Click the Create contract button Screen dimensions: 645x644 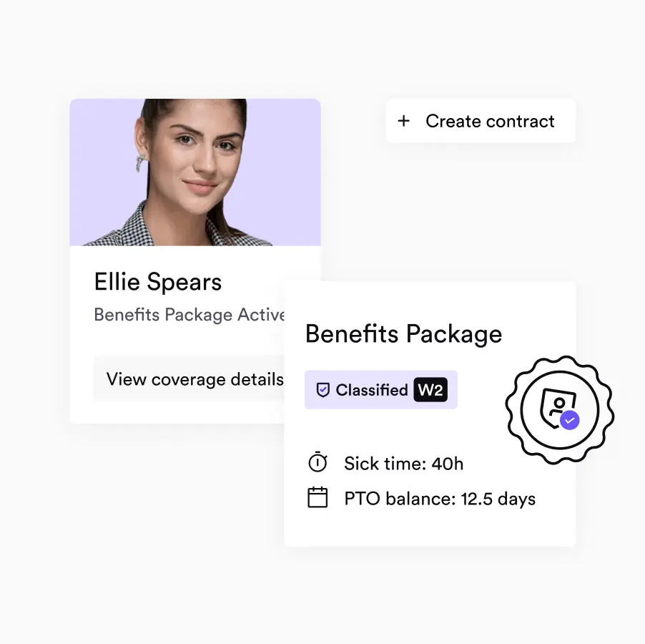pos(481,120)
